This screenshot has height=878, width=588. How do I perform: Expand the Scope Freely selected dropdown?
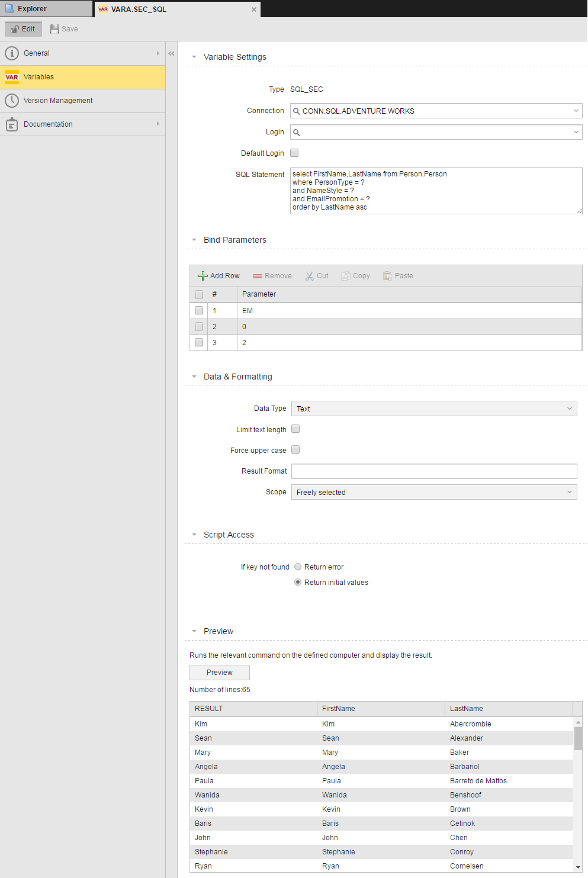point(569,492)
